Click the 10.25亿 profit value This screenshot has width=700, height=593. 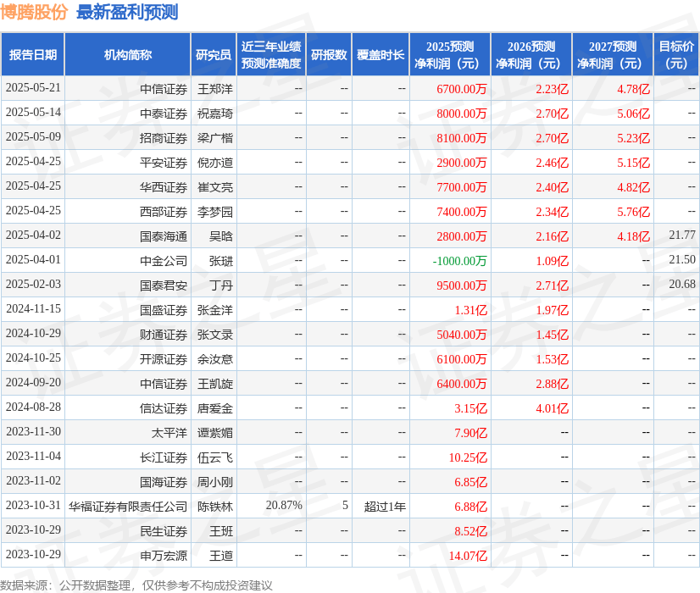point(468,457)
